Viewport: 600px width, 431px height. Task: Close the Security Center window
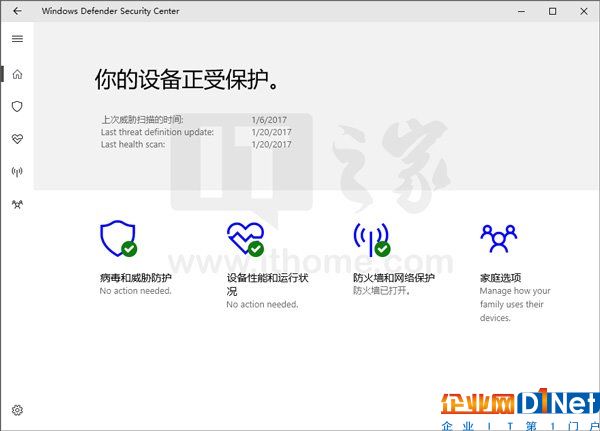(584, 11)
